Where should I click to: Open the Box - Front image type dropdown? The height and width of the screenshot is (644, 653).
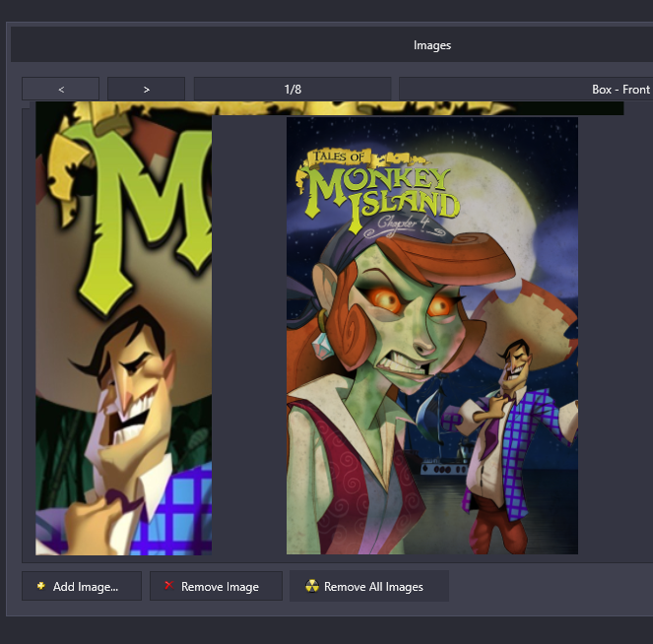[526, 89]
